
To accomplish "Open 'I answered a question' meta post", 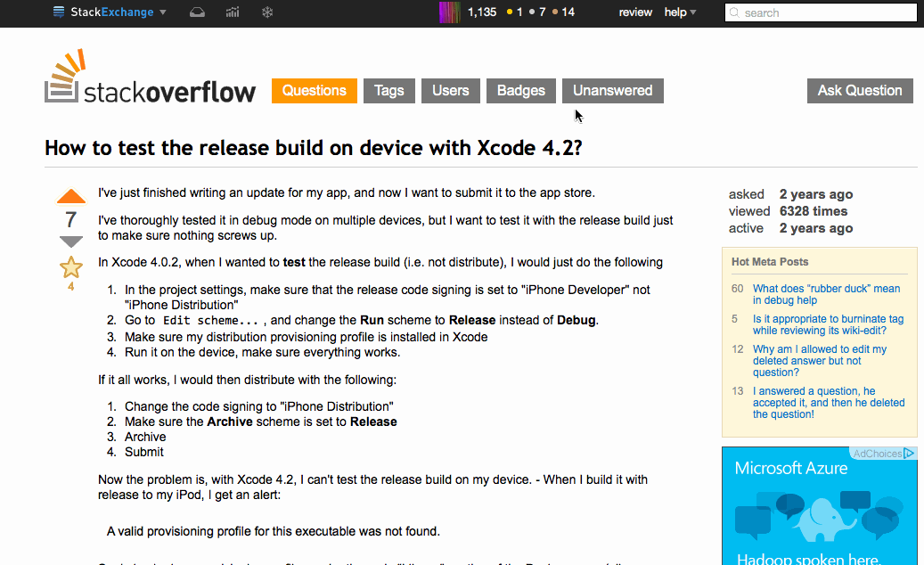I will coord(829,403).
